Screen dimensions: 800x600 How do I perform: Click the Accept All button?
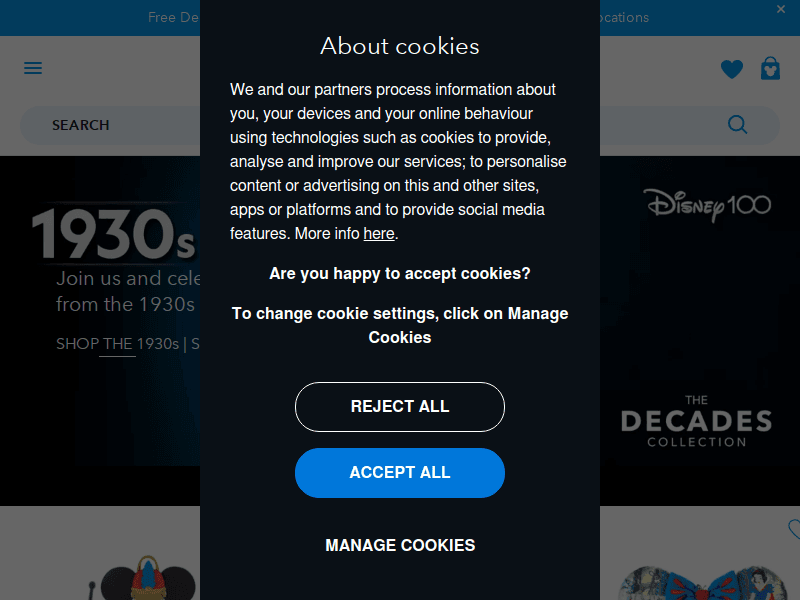pyautogui.click(x=399, y=472)
